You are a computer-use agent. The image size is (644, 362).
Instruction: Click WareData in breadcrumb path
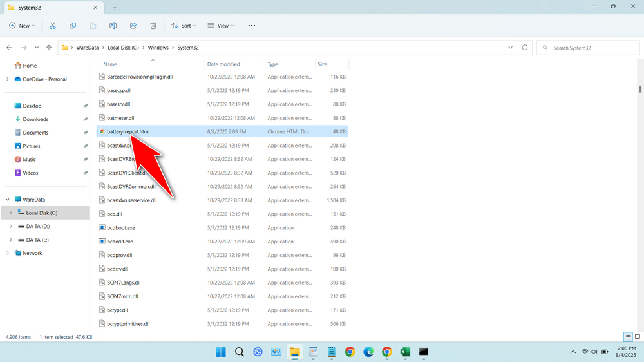tap(88, 48)
